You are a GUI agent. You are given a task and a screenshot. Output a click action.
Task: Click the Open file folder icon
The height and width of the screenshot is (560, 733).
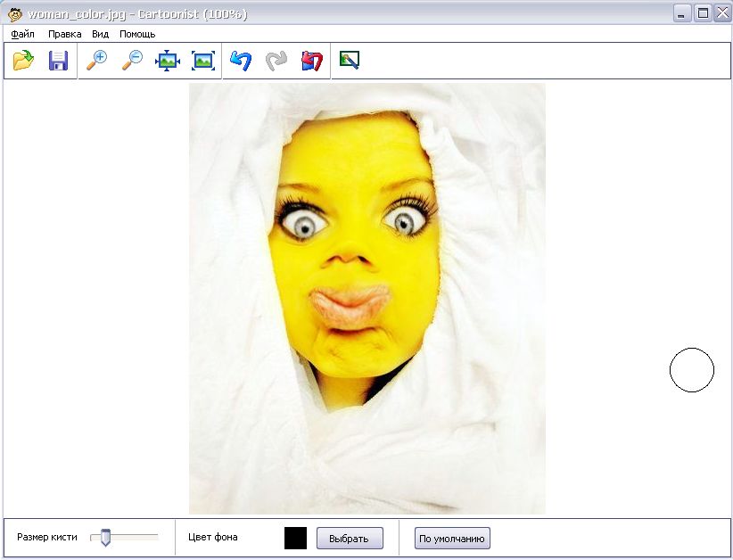click(23, 61)
